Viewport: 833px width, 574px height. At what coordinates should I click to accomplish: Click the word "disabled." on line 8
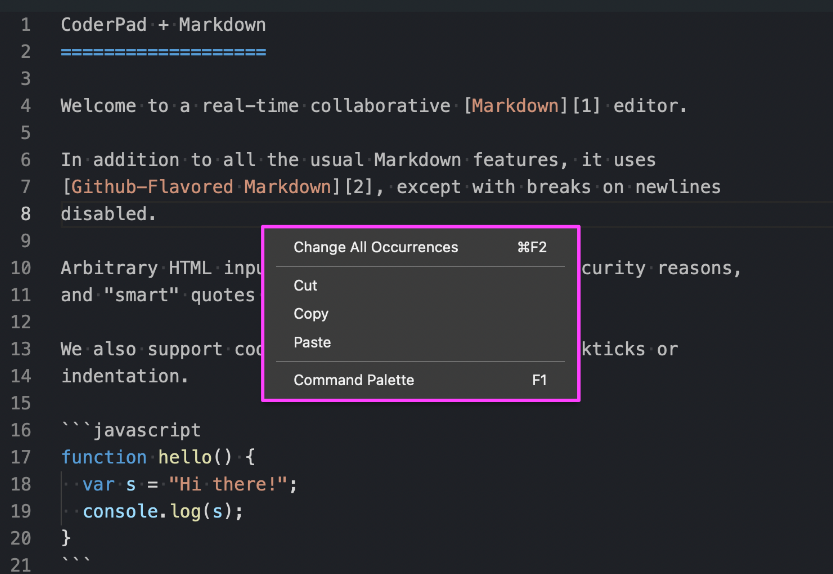(x=109, y=214)
